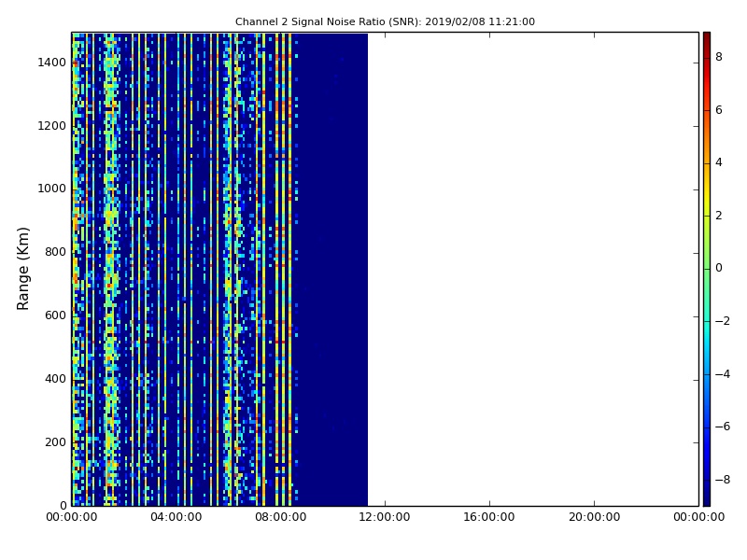The image size is (747, 560).
Task: Click the 1000 tick label on the range axis
Action: click(x=51, y=189)
